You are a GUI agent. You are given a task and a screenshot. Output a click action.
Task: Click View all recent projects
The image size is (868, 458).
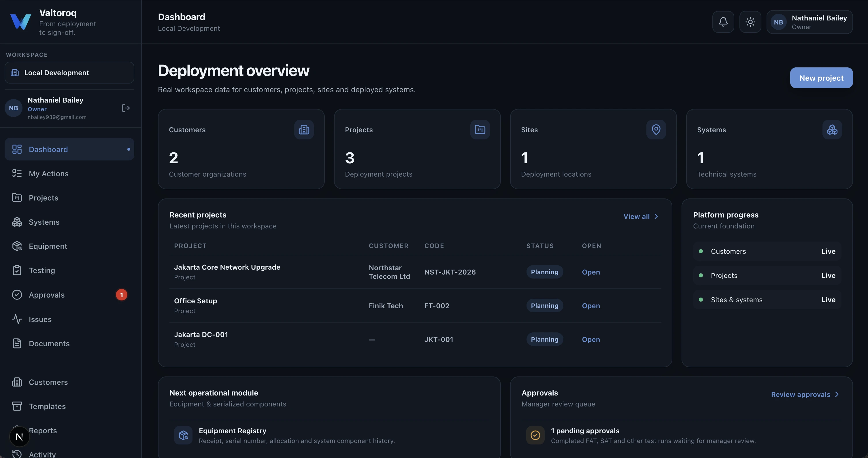tap(641, 217)
